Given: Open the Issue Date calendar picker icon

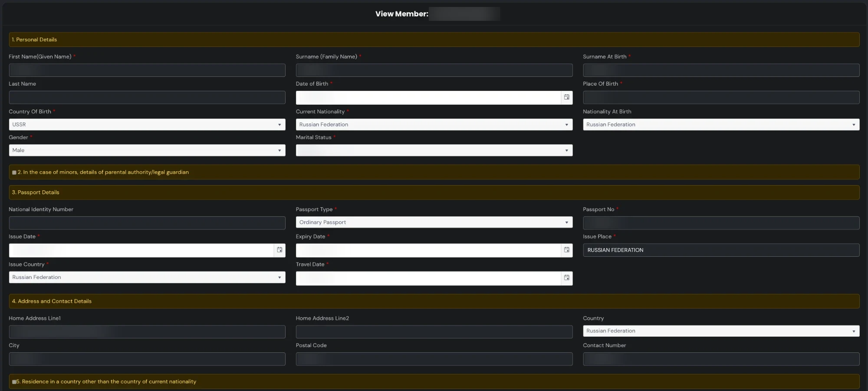Looking at the screenshot, I should (x=279, y=250).
